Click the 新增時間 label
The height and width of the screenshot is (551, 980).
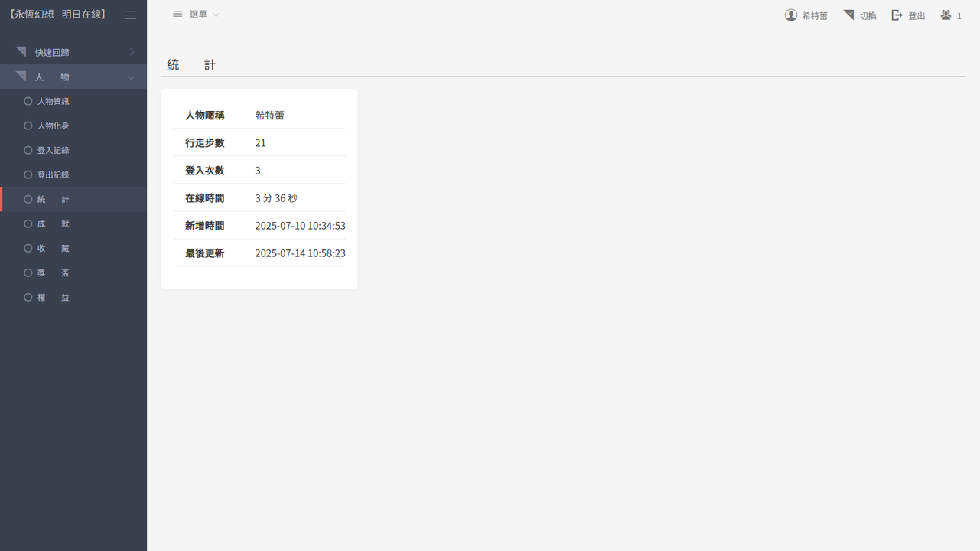(204, 225)
